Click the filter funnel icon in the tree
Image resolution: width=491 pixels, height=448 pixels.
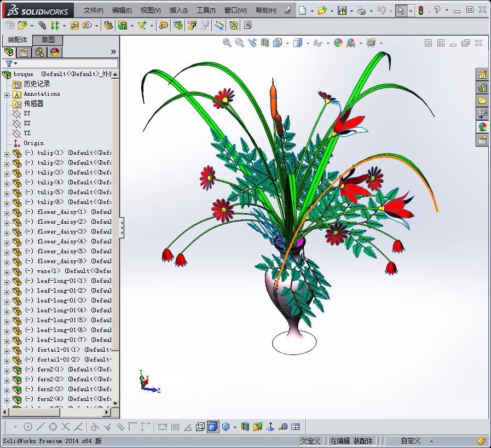click(x=9, y=64)
